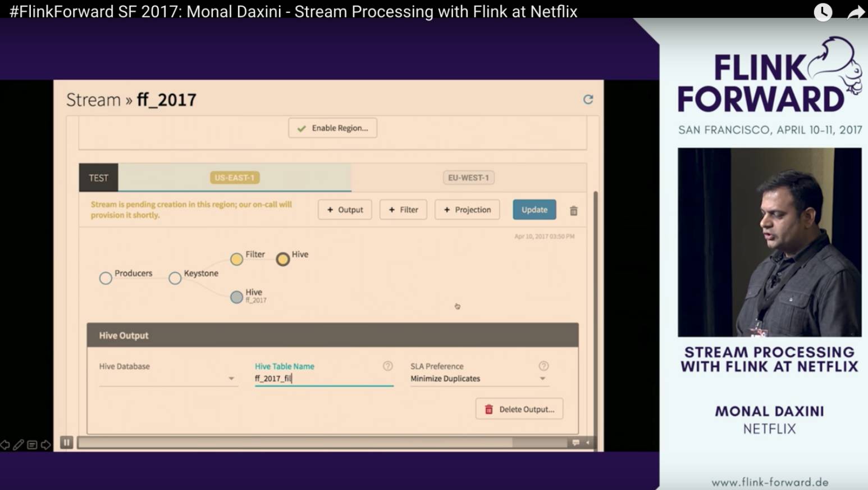Screen dimensions: 868x490
Task: Select the Filter node circle
Action: point(237,259)
